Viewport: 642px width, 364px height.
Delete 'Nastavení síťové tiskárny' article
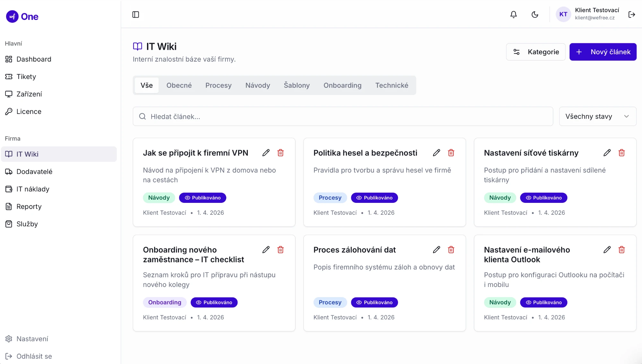[x=622, y=153]
